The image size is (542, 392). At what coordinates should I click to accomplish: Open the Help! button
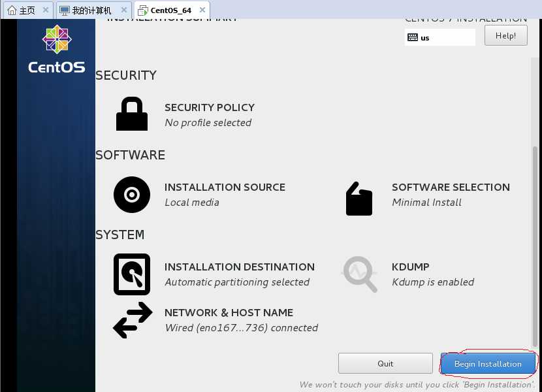(x=505, y=36)
